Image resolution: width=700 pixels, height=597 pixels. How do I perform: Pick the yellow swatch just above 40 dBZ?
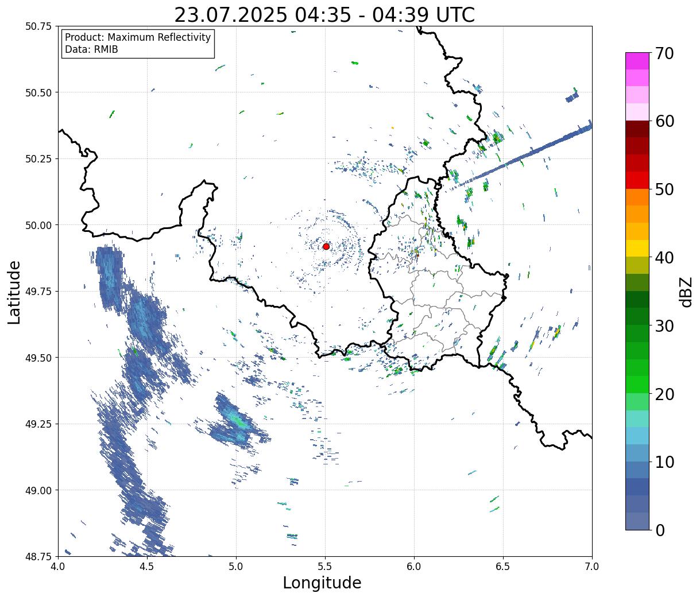(637, 248)
